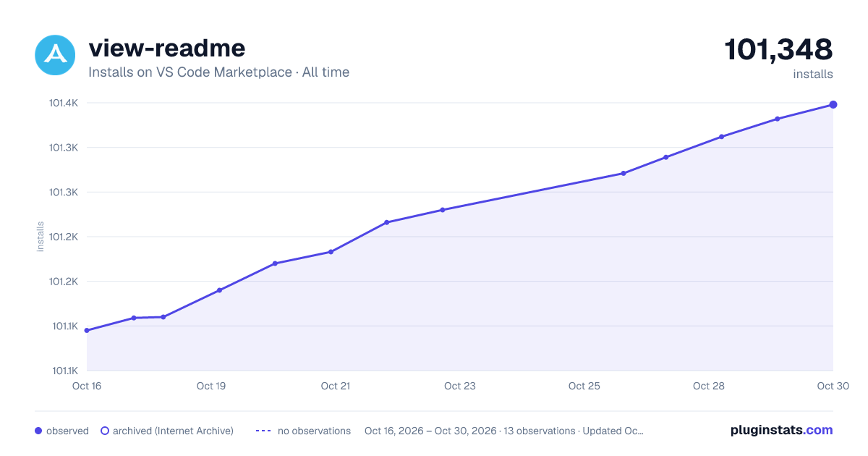Select the data point above Oct 21
Screen dimensions: 868x456
pyautogui.click(x=331, y=252)
